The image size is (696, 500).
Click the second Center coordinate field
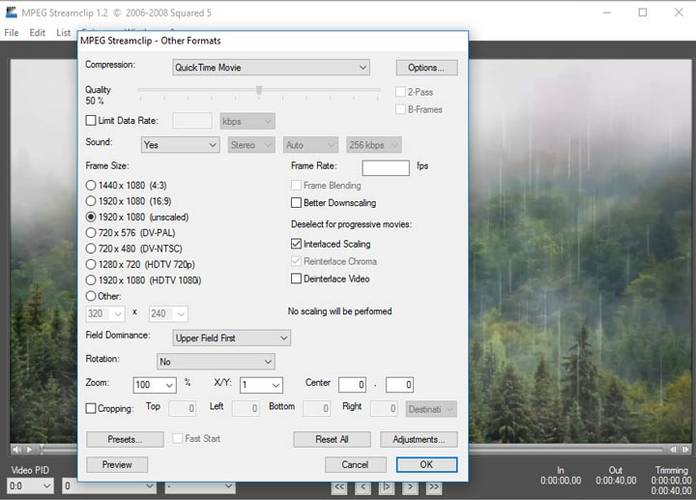point(400,385)
